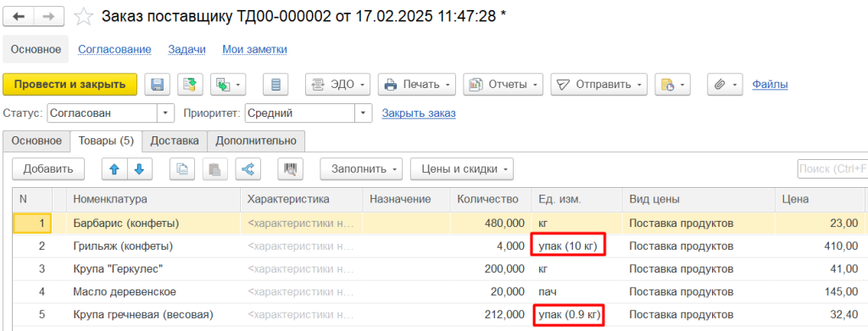
Task: Click the price cell 145,00
Action: [820, 292]
